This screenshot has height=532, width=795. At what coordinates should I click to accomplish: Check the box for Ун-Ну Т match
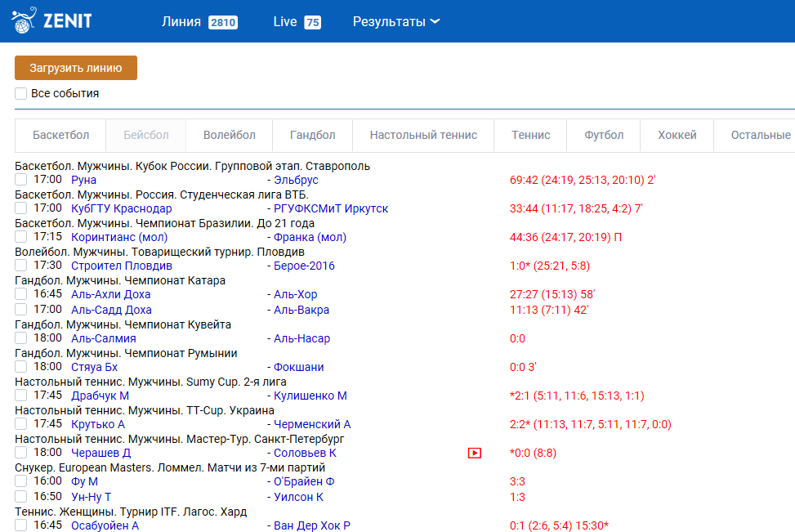20,497
